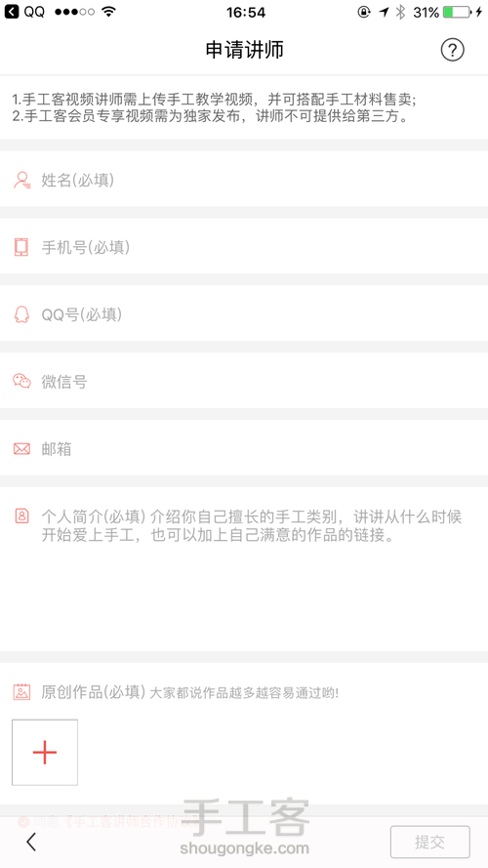Tap the personal profile bio icon
Screen dimensions: 488x868
[x=21, y=516]
